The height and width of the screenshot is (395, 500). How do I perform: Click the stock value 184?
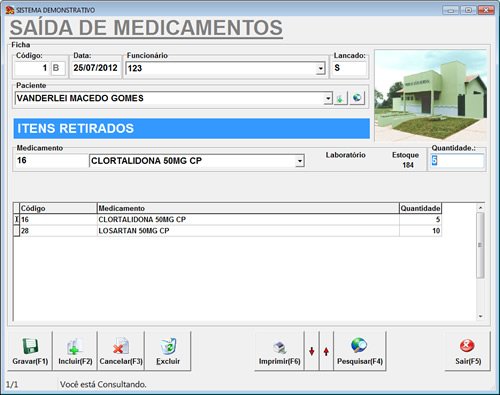(x=408, y=165)
